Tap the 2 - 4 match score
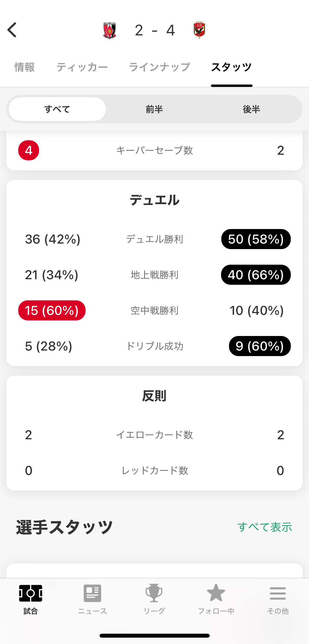The height and width of the screenshot is (644, 309). [x=155, y=30]
